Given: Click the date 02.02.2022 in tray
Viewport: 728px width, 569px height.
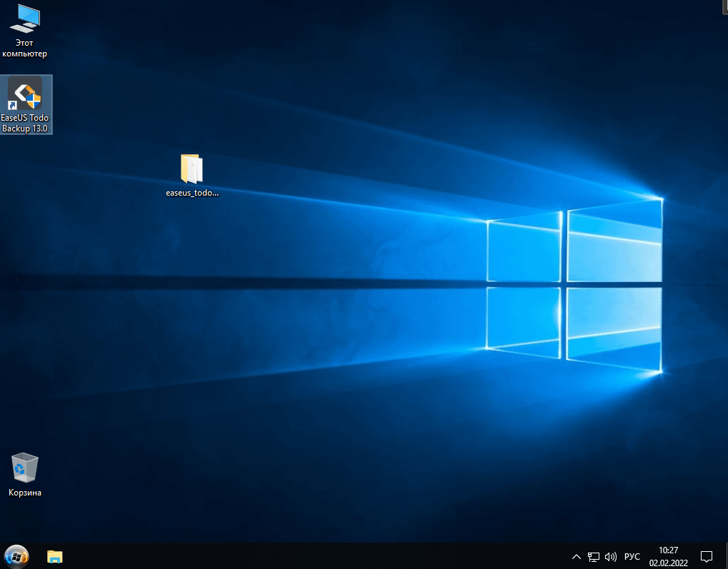Looking at the screenshot, I should tap(668, 563).
